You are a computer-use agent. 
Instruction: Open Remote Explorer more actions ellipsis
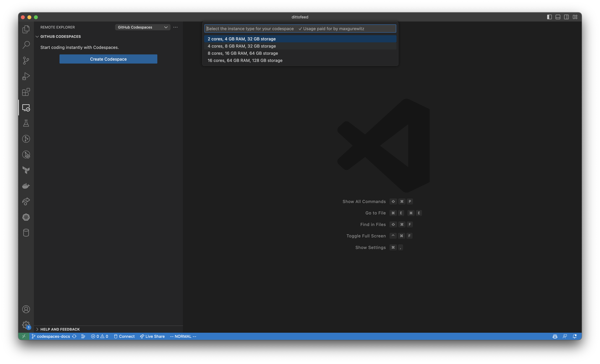[x=175, y=27]
